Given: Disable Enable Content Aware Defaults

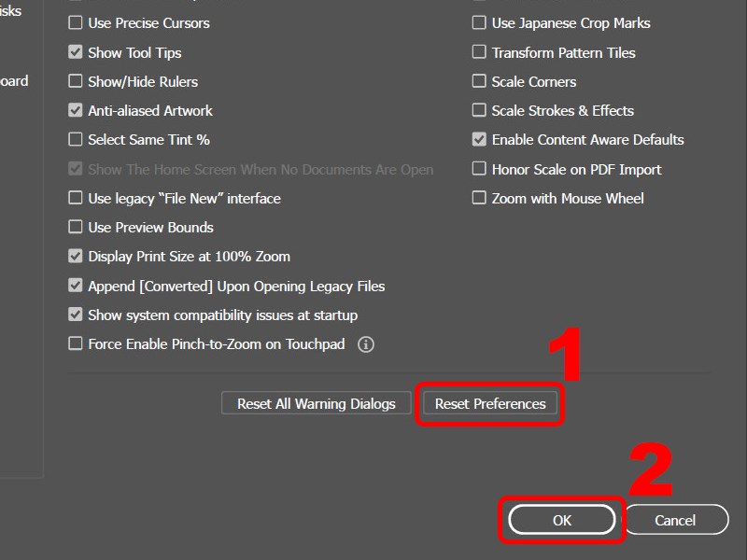Looking at the screenshot, I should pyautogui.click(x=479, y=140).
